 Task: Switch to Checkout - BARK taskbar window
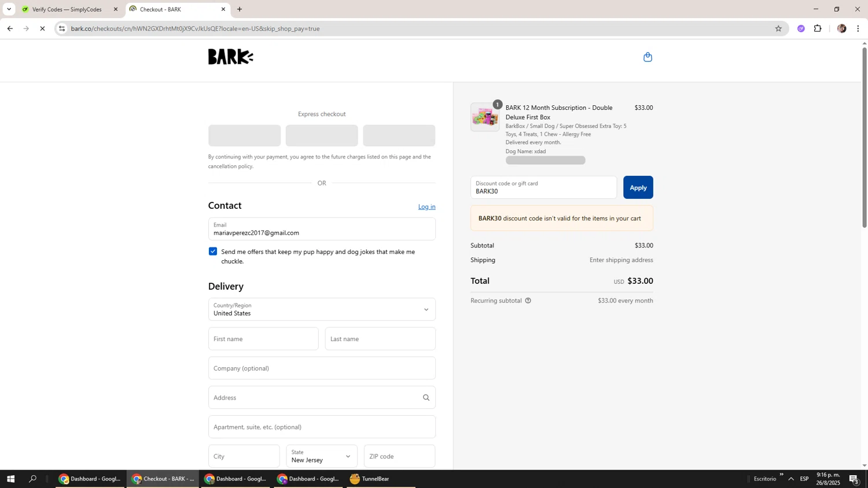point(163,479)
